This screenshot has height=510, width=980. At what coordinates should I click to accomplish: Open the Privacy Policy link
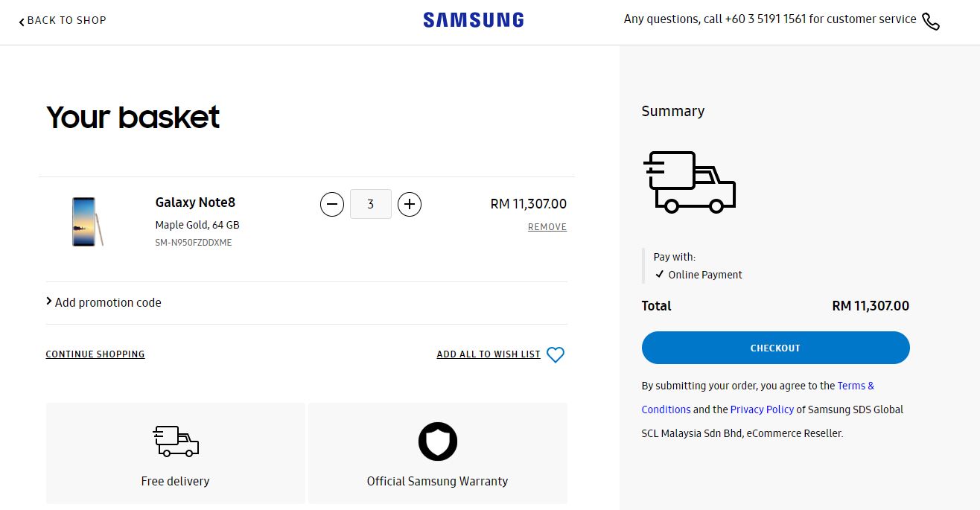pos(762,409)
